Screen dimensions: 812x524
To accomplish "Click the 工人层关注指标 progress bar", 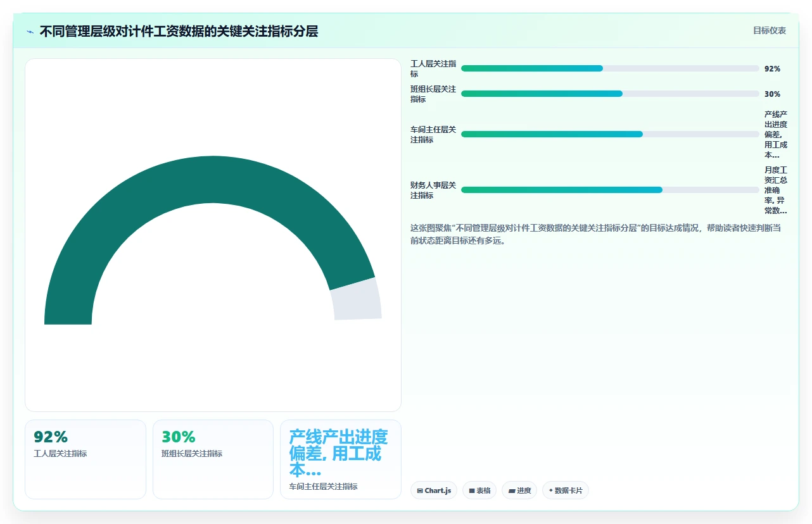I will (x=610, y=68).
